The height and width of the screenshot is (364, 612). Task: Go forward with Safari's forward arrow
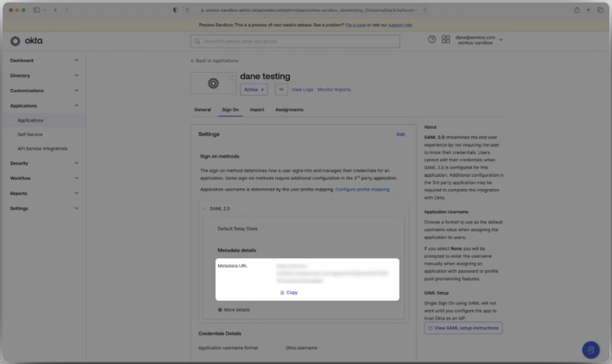(x=66, y=10)
